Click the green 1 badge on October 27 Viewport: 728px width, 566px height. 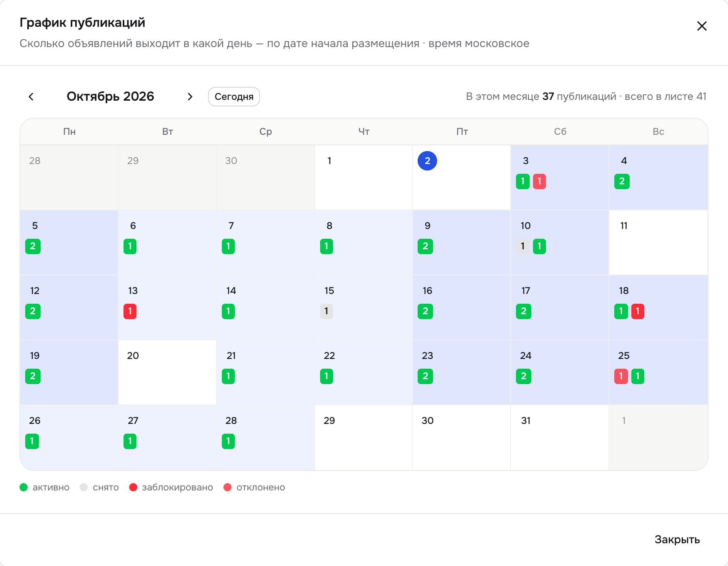pyautogui.click(x=130, y=441)
